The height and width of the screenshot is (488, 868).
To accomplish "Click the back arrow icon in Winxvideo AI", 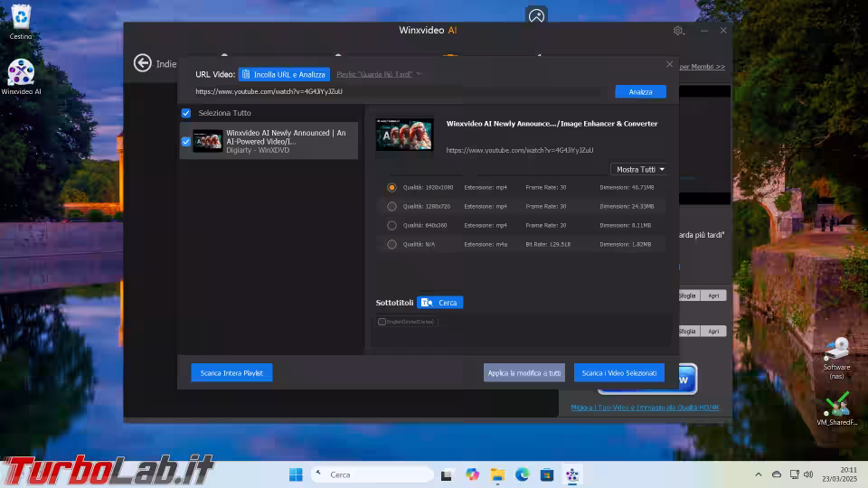I will (142, 63).
